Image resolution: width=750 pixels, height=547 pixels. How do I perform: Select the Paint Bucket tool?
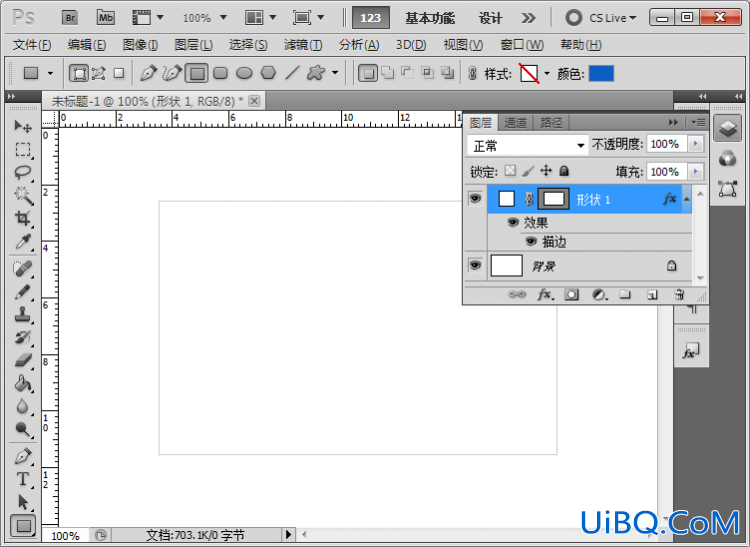22,384
